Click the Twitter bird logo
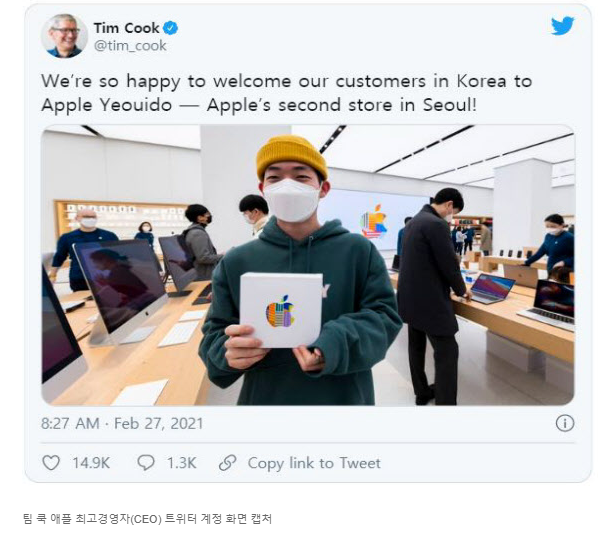The width and height of the screenshot is (599, 538). tap(562, 26)
